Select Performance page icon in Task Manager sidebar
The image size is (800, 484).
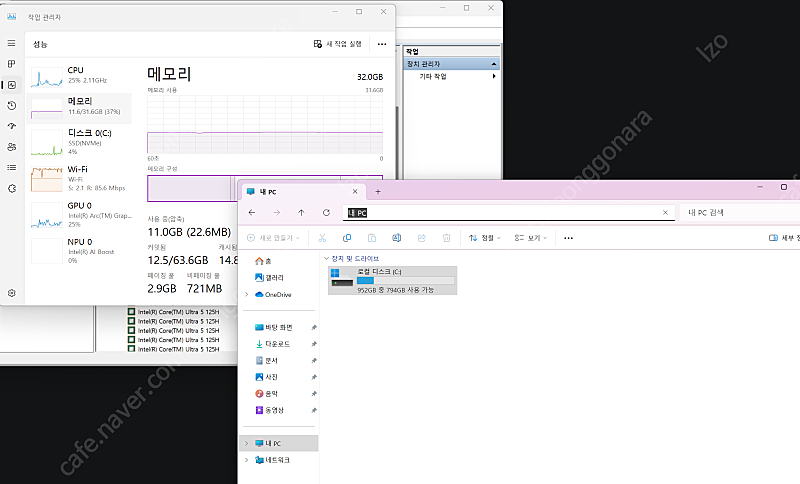12,85
